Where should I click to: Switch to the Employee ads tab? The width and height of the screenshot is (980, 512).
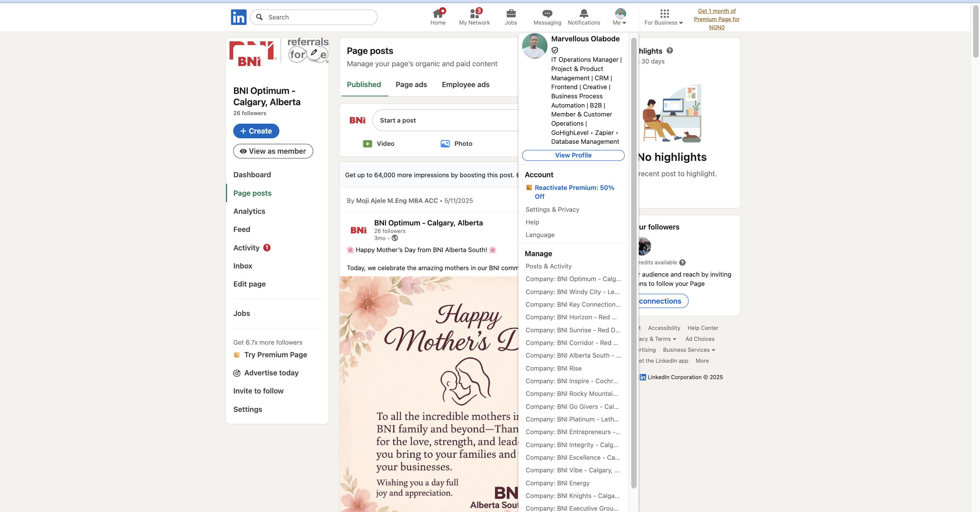[465, 84]
